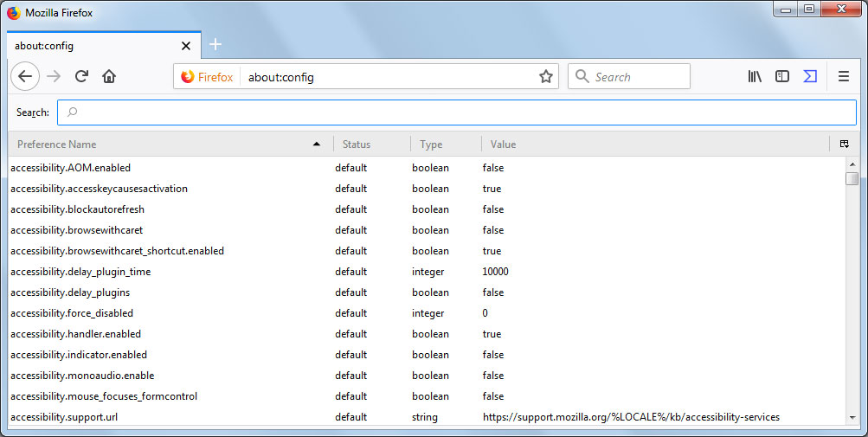Sort preferences by the Status column
This screenshot has width=868, height=437.
[x=372, y=145]
